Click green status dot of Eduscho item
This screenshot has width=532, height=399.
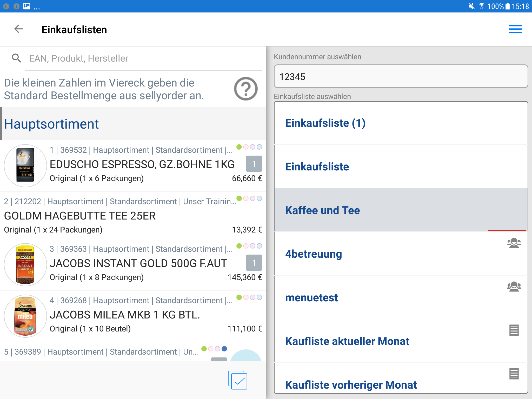click(239, 147)
